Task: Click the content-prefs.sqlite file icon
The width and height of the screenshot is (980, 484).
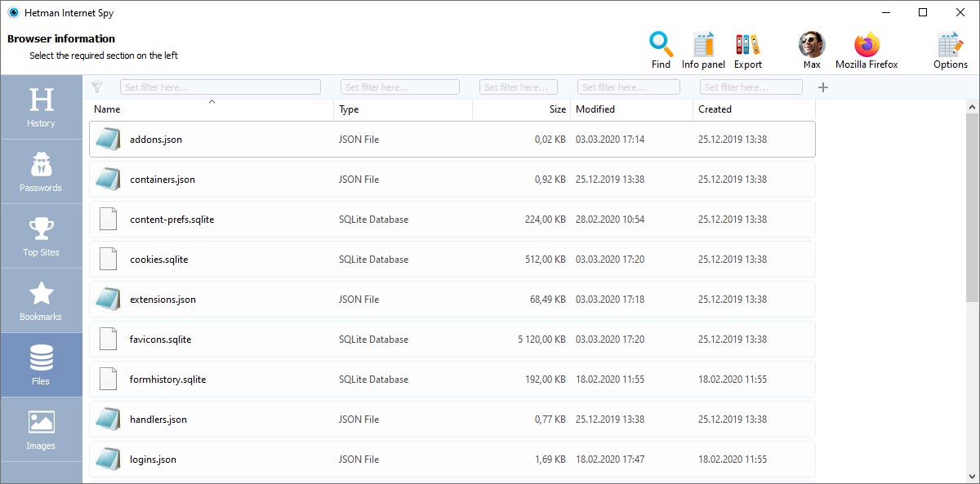Action: click(109, 220)
